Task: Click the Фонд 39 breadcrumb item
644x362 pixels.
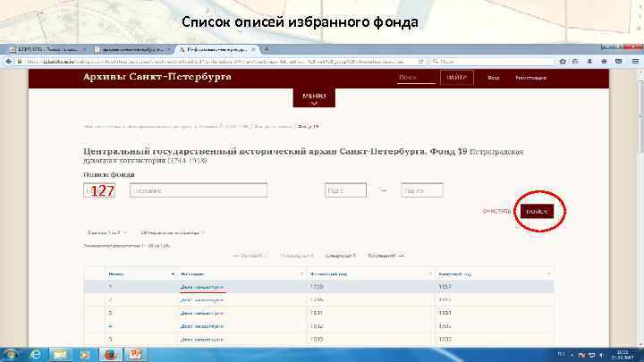Action: (309, 126)
